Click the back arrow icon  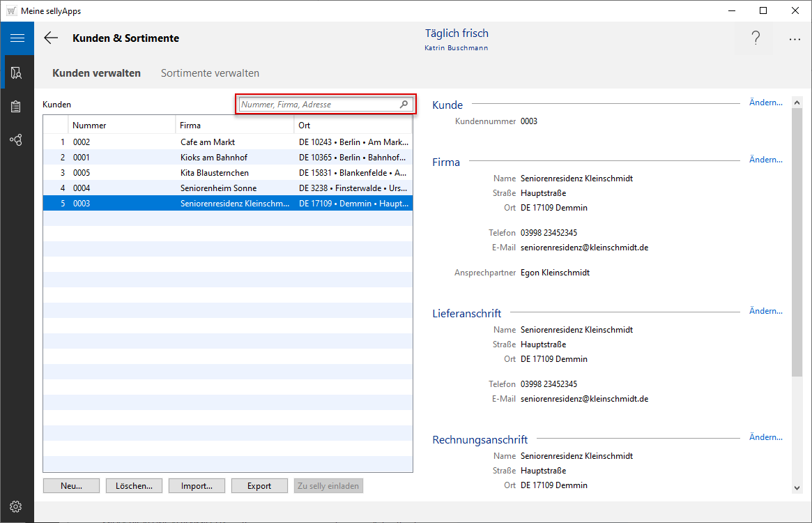[x=51, y=38]
